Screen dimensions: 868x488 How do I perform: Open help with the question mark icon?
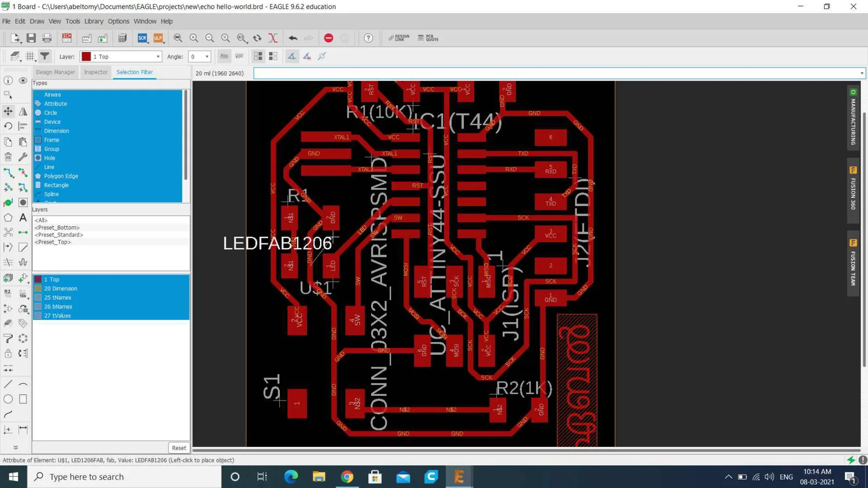click(x=368, y=38)
